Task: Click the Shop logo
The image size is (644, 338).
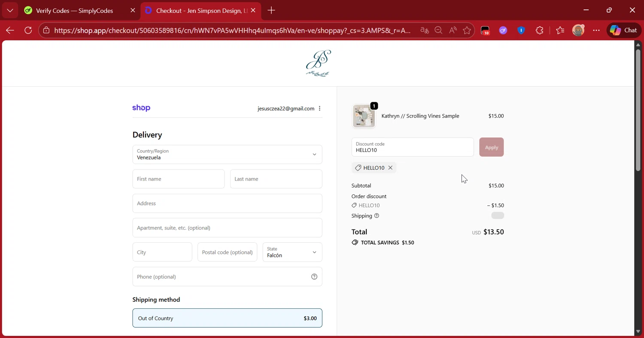Action: (141, 108)
